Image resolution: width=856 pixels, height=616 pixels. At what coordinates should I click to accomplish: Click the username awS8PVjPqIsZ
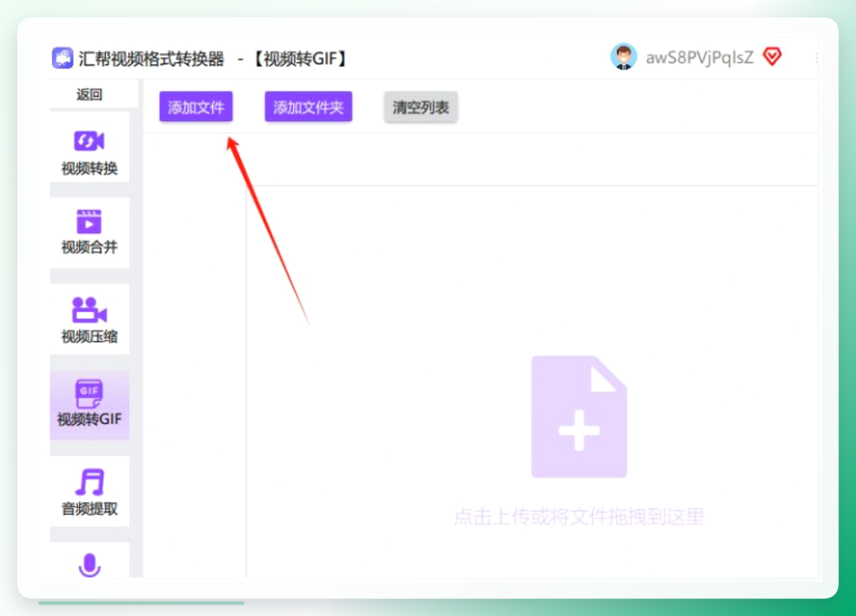[699, 57]
